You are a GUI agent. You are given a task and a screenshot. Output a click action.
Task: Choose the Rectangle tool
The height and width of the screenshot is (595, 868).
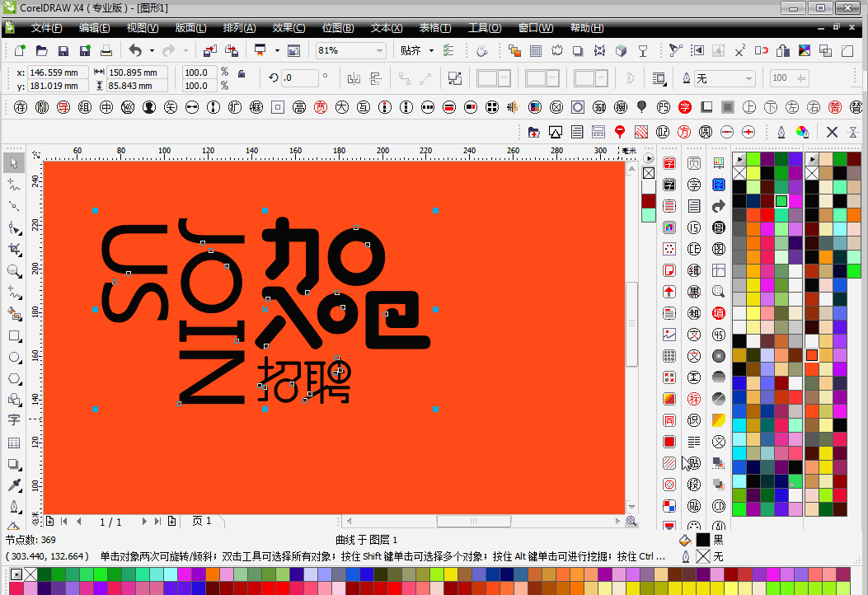[14, 335]
